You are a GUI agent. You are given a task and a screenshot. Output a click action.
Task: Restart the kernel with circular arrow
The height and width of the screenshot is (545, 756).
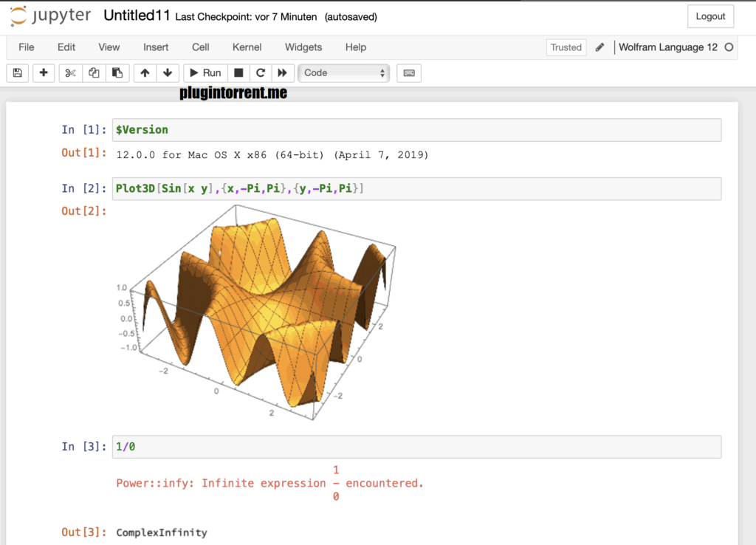261,73
